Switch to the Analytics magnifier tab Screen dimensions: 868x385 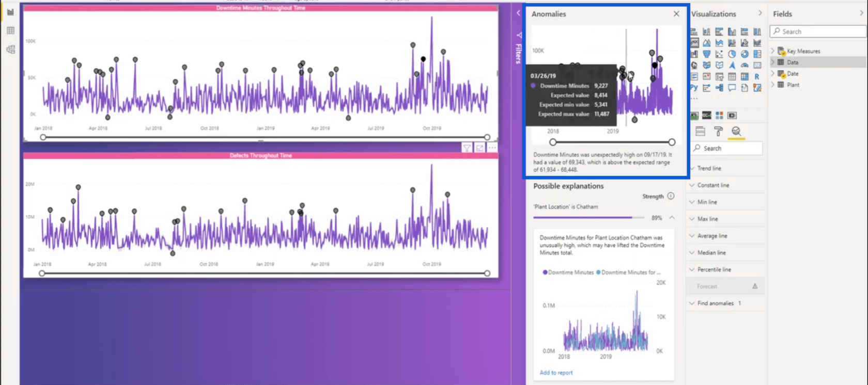click(736, 131)
